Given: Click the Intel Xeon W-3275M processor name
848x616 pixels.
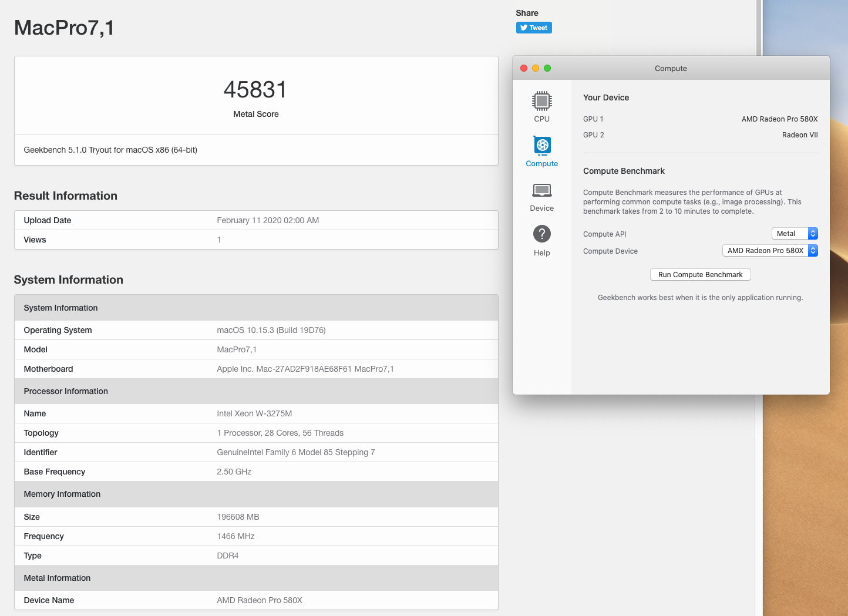Looking at the screenshot, I should tap(254, 413).
